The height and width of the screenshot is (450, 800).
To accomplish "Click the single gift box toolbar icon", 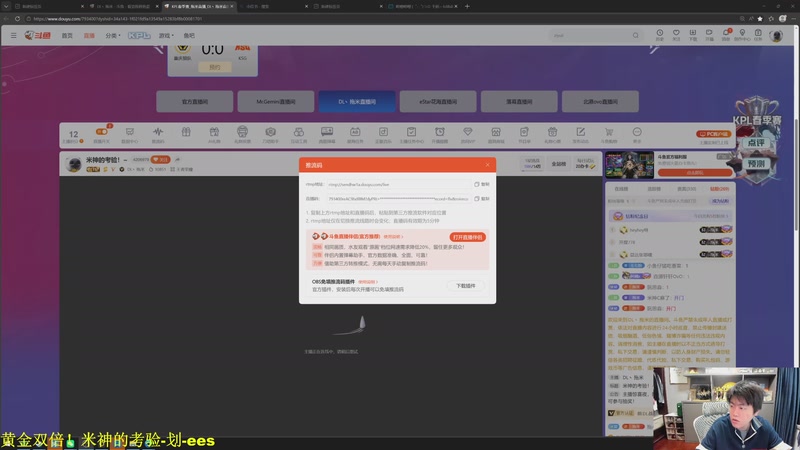I will (x=186, y=132).
